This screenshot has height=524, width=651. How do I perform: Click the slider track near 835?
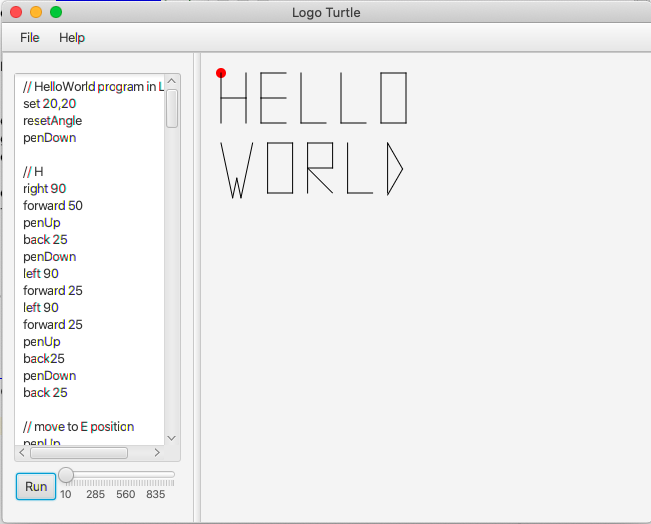click(x=156, y=474)
